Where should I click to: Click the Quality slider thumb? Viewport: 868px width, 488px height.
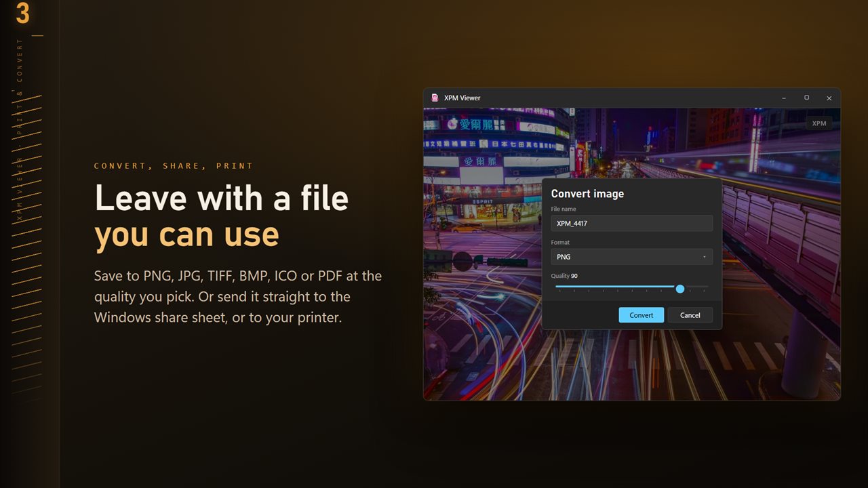680,289
